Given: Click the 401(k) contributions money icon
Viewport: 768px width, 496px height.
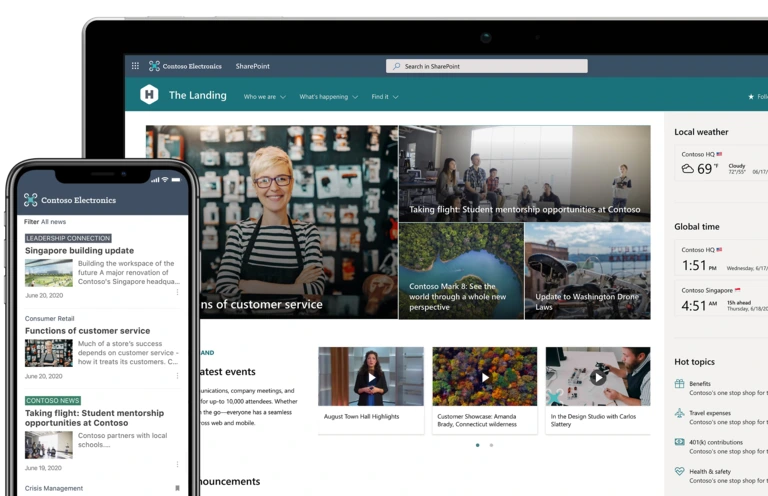Looking at the screenshot, I should (680, 441).
